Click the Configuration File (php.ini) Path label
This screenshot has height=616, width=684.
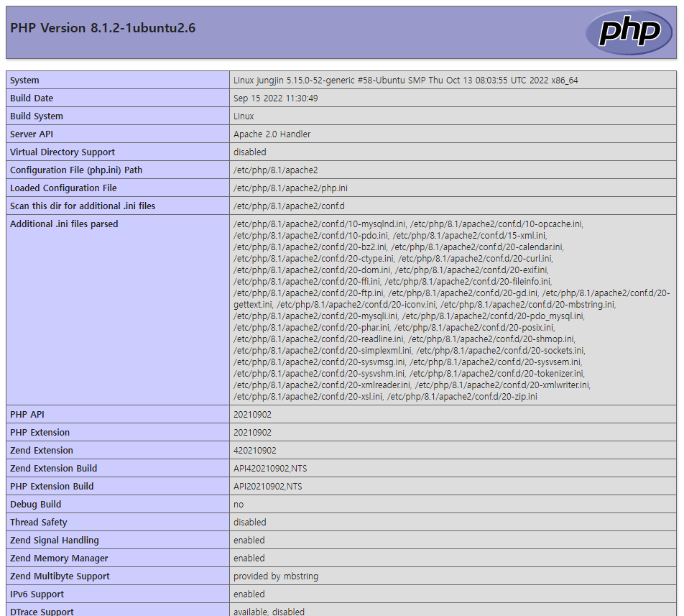tap(76, 170)
